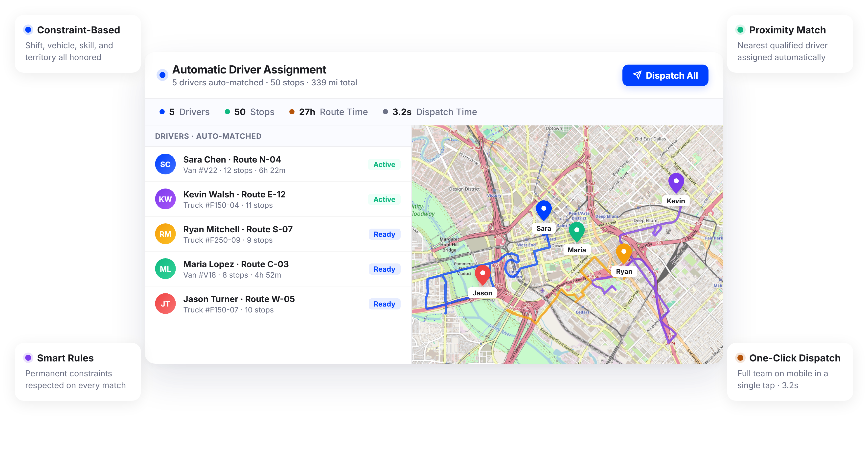Click the 5 Drivers stat
Viewport: 868px width, 475px height.
tap(184, 112)
